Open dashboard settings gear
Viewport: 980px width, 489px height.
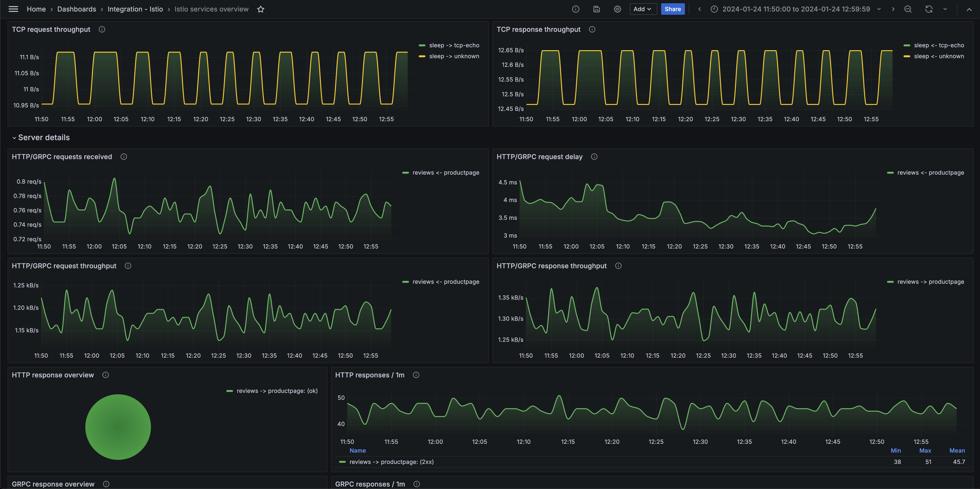[617, 9]
